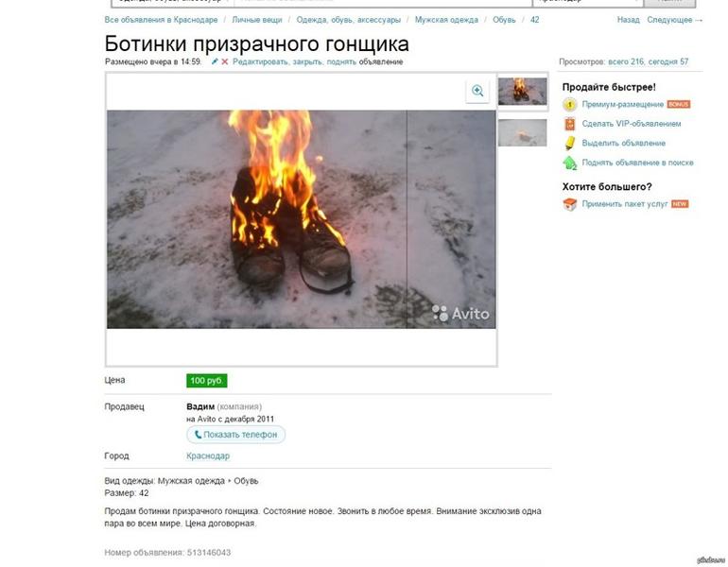Viewport: 728px width, 567px height.
Task: Click 'Назад' navigation link
Action: pyautogui.click(x=628, y=20)
